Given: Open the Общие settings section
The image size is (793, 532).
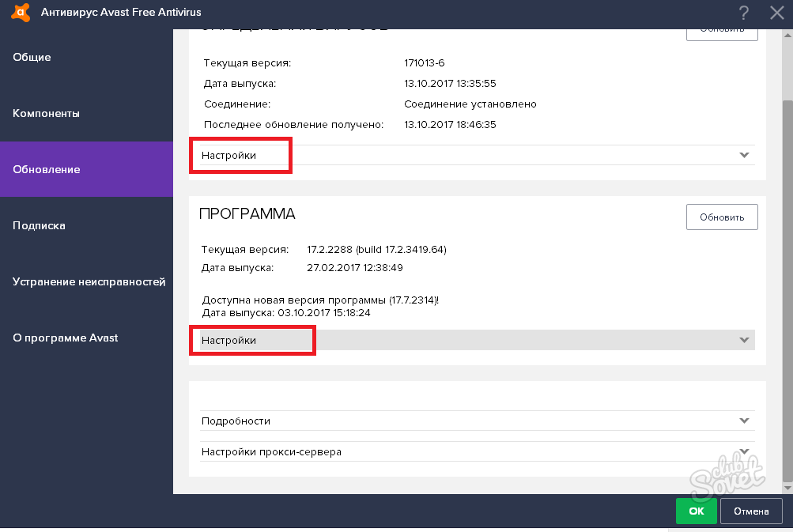Looking at the screenshot, I should click(32, 57).
